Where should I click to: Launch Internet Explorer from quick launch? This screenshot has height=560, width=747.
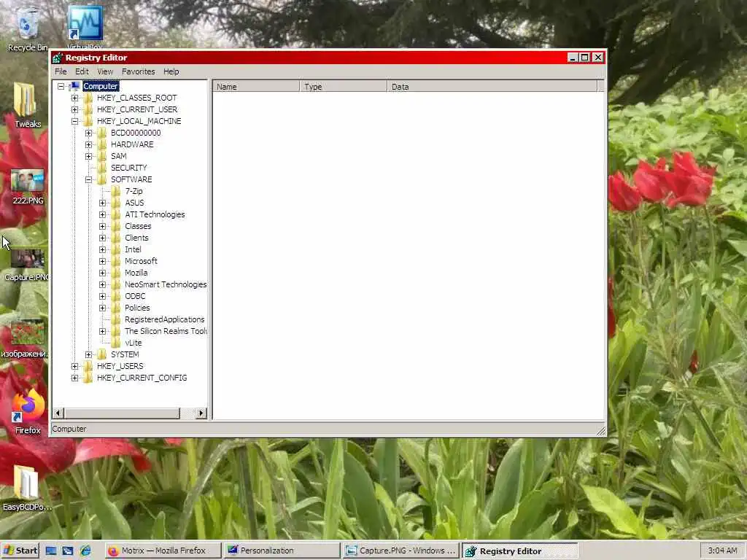(x=85, y=551)
